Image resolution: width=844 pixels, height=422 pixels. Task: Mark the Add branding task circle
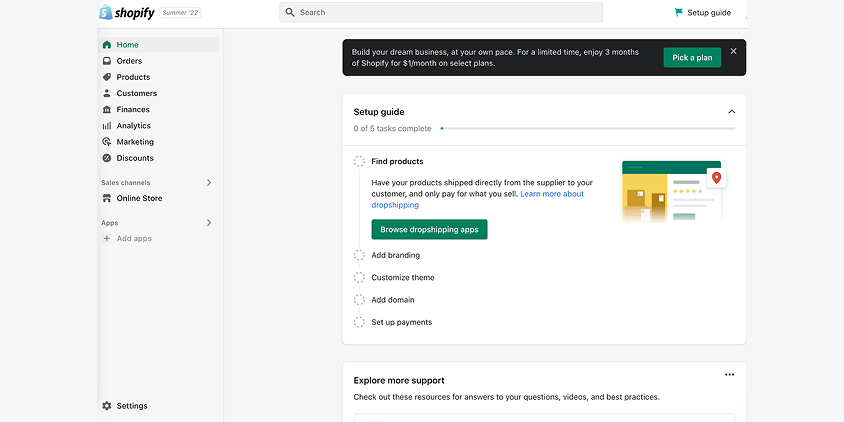[359, 255]
